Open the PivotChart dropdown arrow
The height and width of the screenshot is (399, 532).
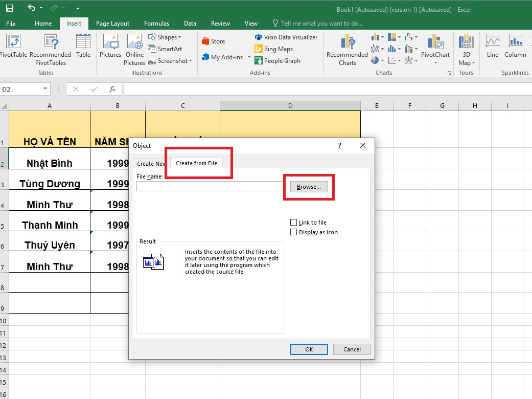click(435, 63)
